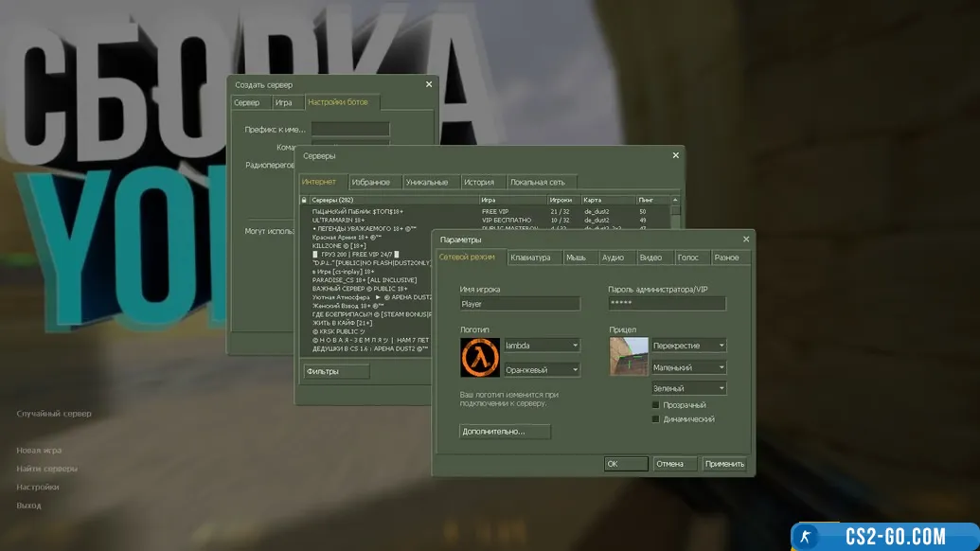
Task: Click the orange lambda logo preview
Action: (479, 357)
